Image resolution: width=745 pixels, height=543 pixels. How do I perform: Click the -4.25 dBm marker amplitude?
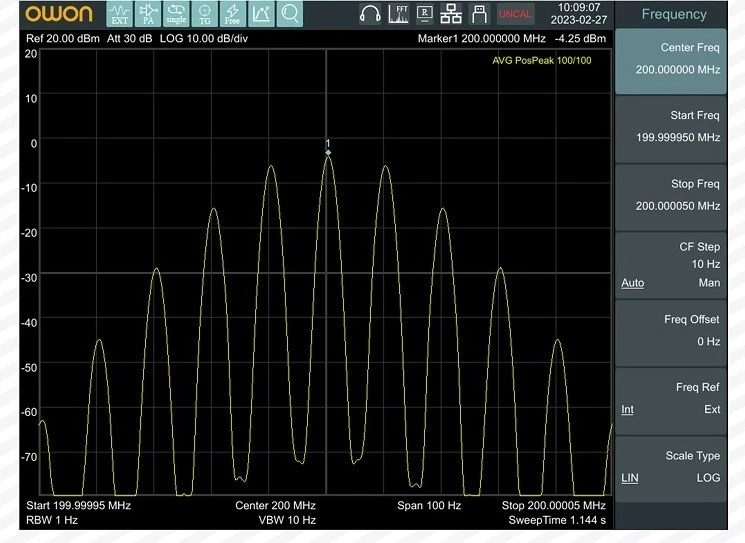tap(580, 38)
